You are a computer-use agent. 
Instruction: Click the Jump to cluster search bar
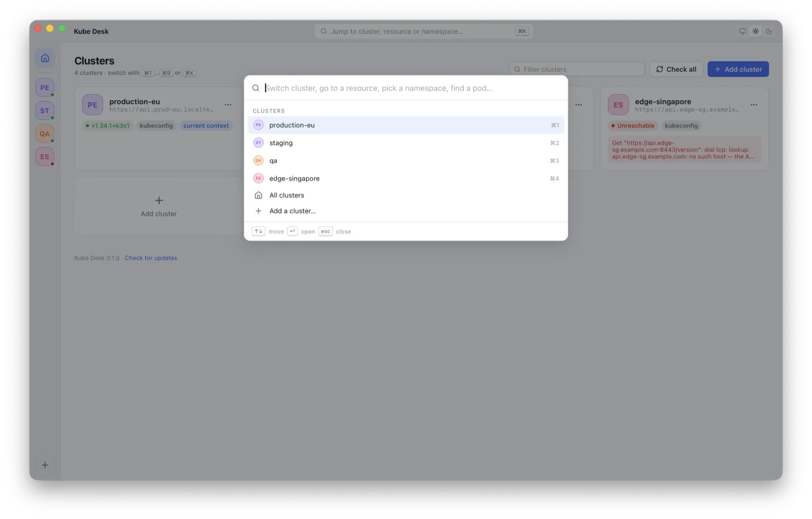[424, 31]
